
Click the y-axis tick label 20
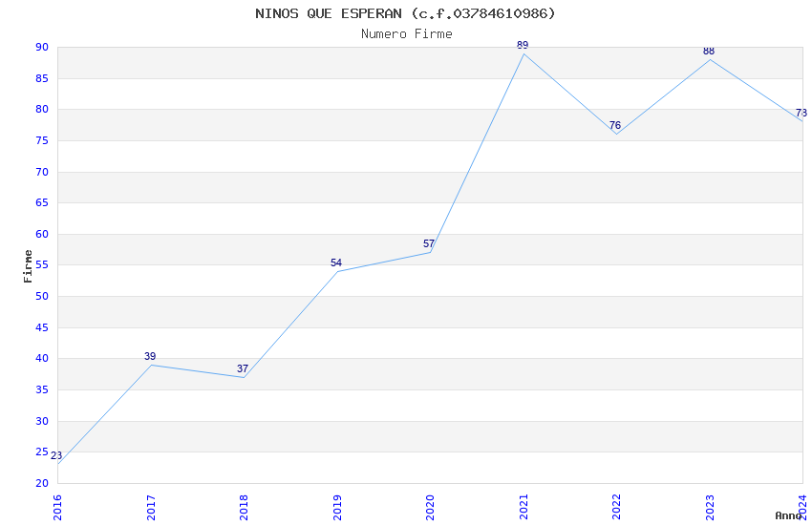pos(42,484)
